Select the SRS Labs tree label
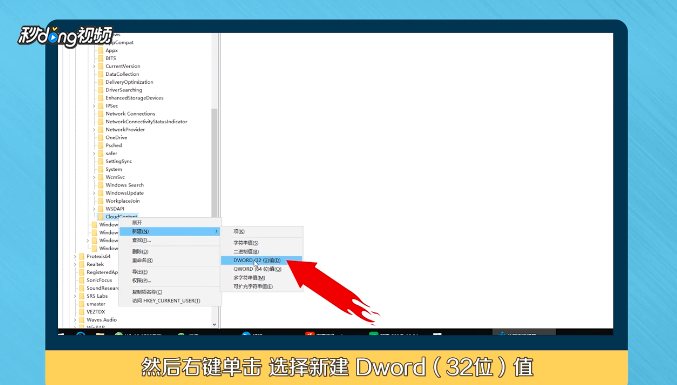The height and width of the screenshot is (385, 677). coord(97,296)
